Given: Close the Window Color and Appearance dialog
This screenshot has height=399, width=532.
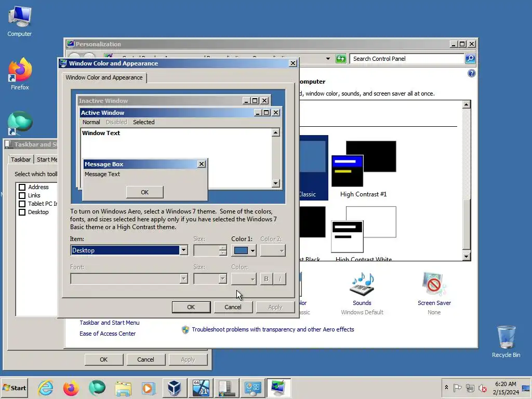Looking at the screenshot, I should (293, 63).
